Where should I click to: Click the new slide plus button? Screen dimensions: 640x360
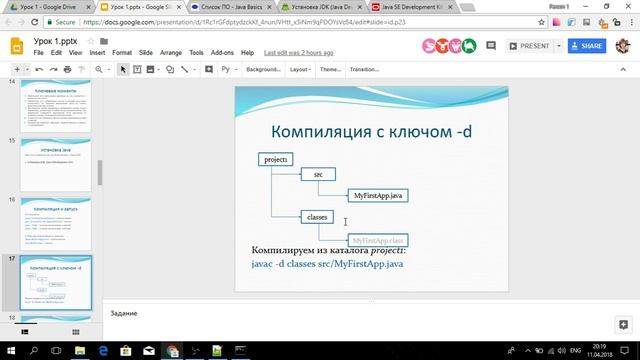point(17,69)
